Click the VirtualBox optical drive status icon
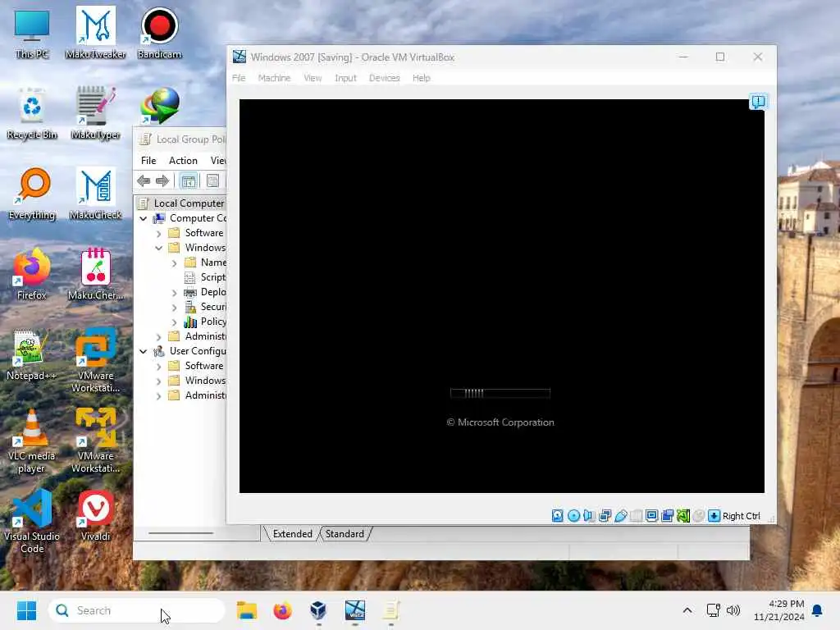Viewport: 840px width, 630px height. click(x=573, y=516)
